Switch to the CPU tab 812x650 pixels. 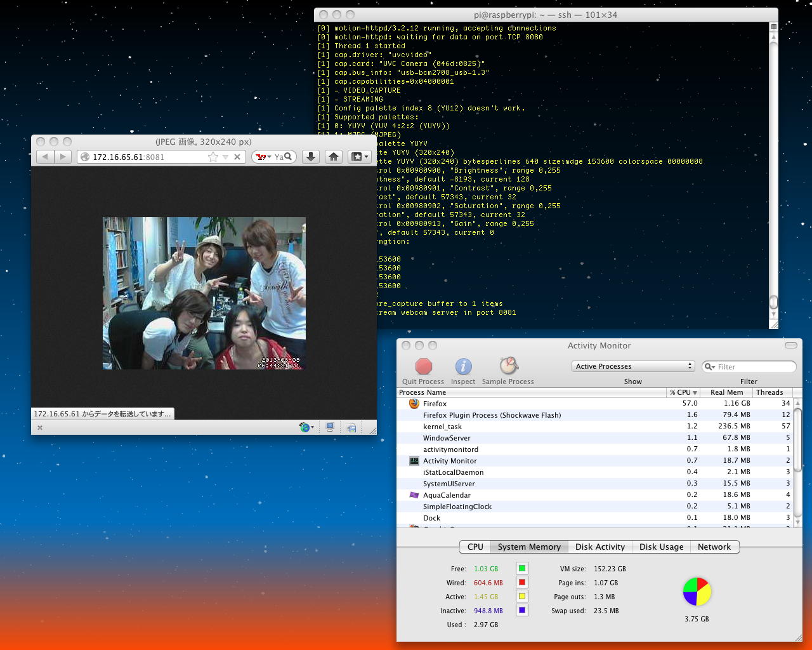pyautogui.click(x=475, y=547)
